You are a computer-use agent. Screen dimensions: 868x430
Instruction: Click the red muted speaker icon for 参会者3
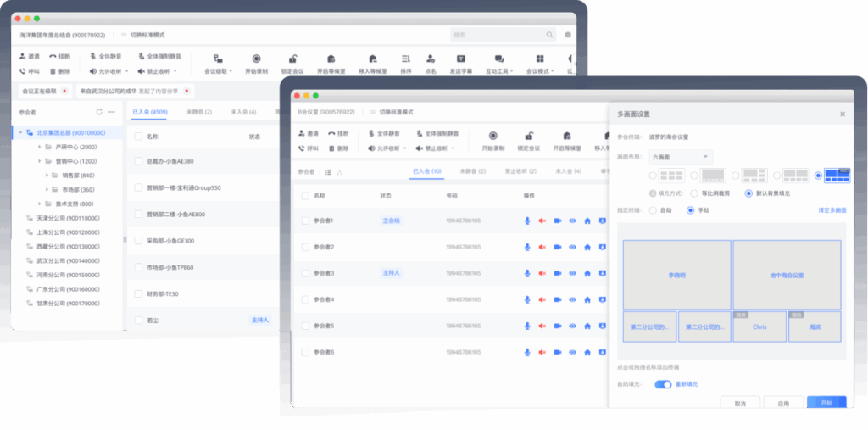542,273
